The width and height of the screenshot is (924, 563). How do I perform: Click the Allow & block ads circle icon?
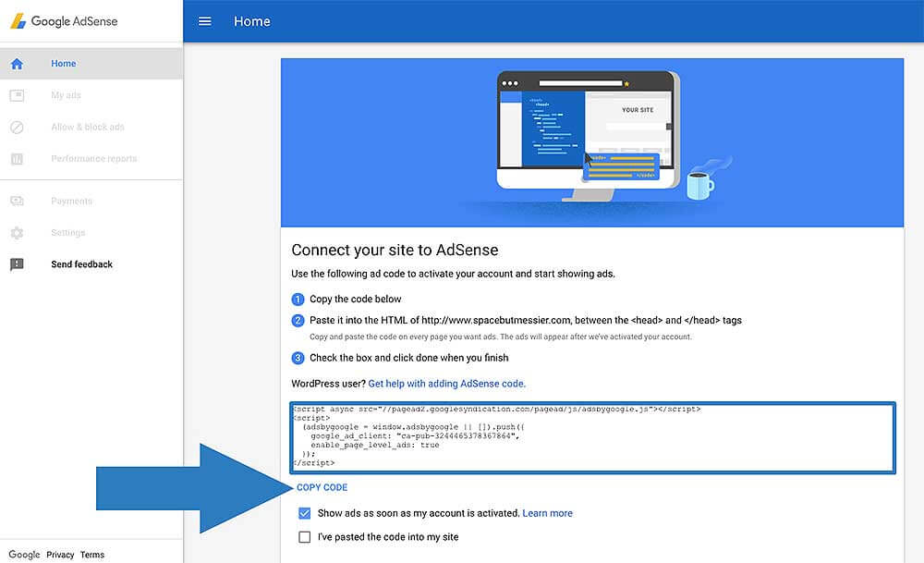pos(17,127)
